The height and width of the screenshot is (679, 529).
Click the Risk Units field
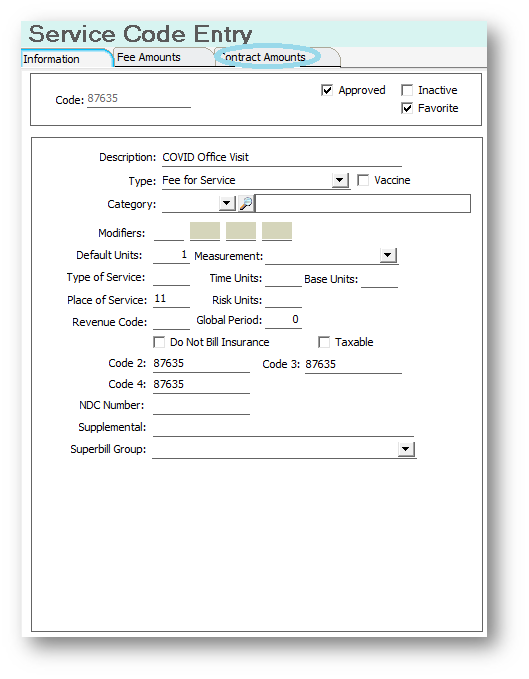point(283,300)
